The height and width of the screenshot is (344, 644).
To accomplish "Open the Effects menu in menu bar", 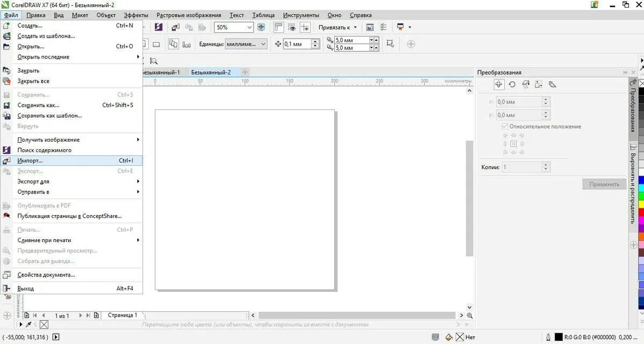I will 136,15.
